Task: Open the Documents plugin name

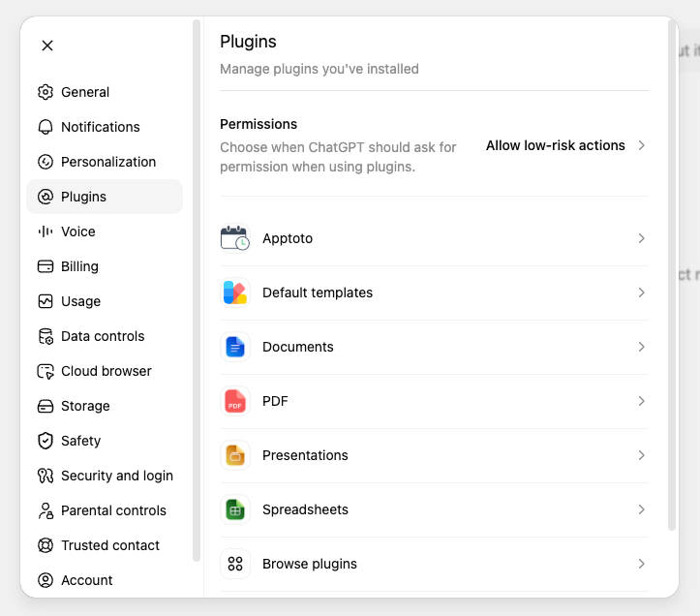Action: point(298,347)
